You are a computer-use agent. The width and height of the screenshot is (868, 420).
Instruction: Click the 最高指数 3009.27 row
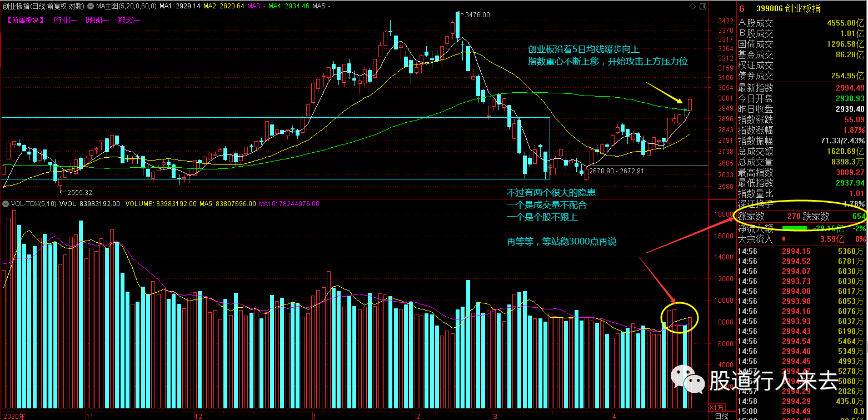click(802, 172)
